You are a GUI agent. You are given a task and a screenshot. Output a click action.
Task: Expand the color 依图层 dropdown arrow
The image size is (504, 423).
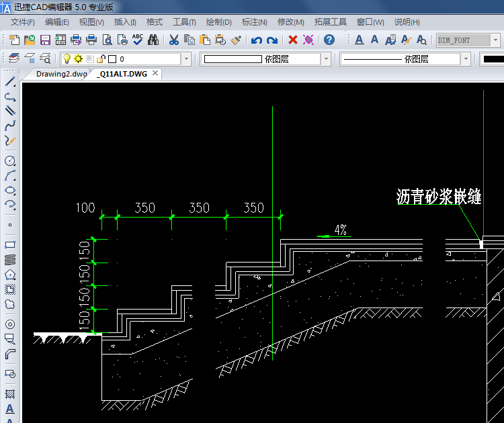[326, 59]
